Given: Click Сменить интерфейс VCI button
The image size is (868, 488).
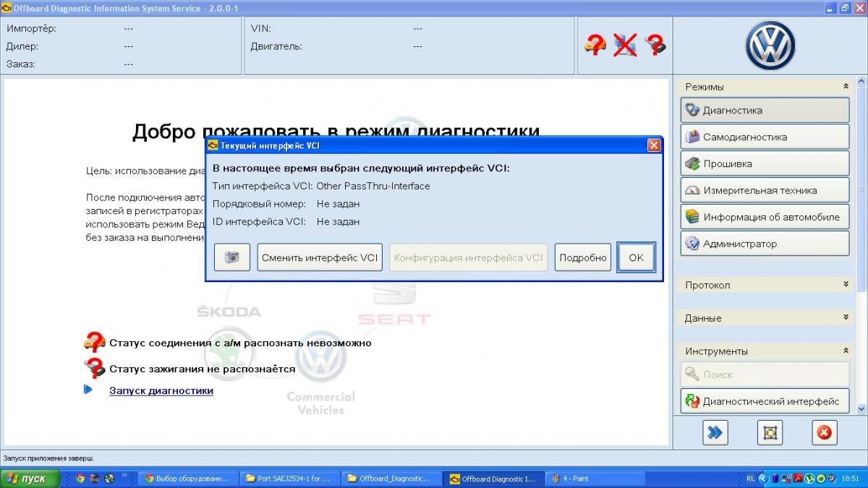Looking at the screenshot, I should pyautogui.click(x=320, y=257).
